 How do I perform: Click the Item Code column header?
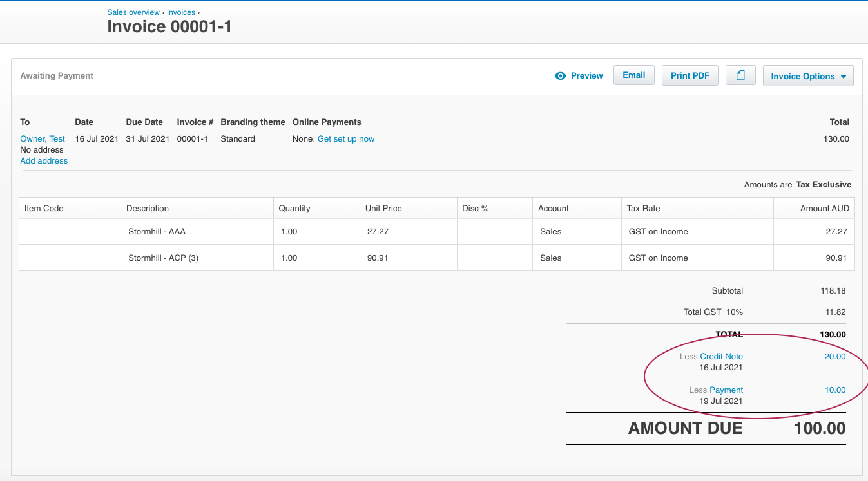tap(44, 208)
